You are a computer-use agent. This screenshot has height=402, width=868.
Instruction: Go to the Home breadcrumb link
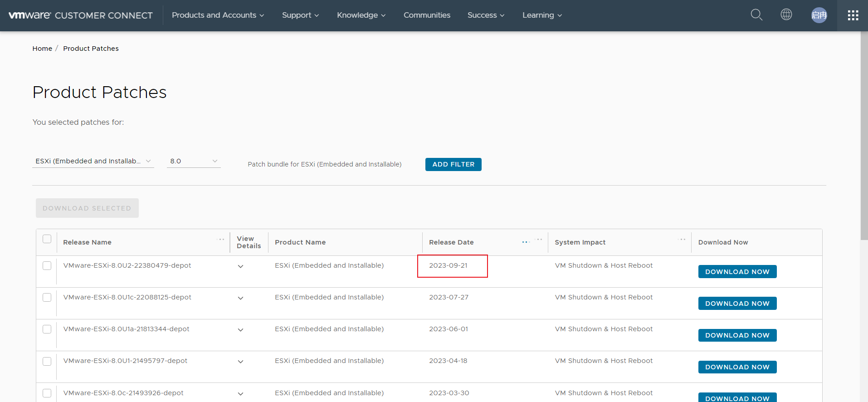coord(42,49)
